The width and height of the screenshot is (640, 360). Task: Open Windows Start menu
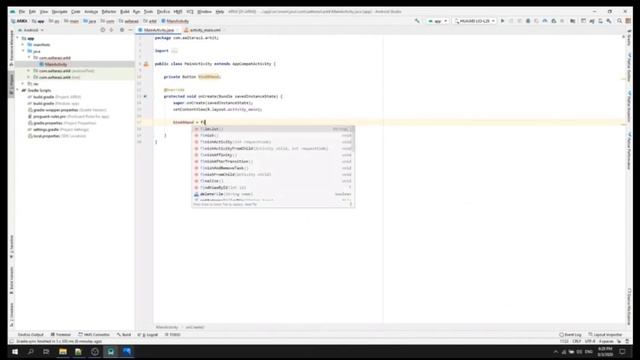15,351
